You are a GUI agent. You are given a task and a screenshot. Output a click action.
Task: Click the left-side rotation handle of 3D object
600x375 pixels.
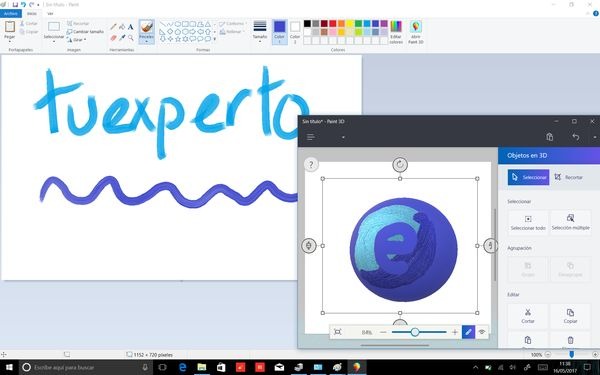click(309, 246)
